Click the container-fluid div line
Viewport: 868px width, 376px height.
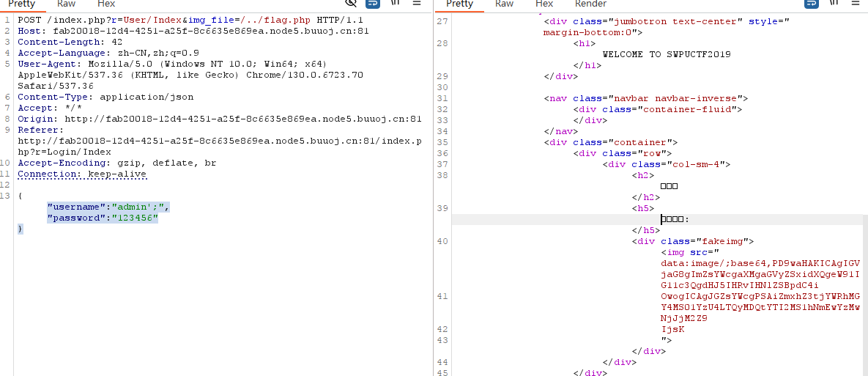(657, 110)
